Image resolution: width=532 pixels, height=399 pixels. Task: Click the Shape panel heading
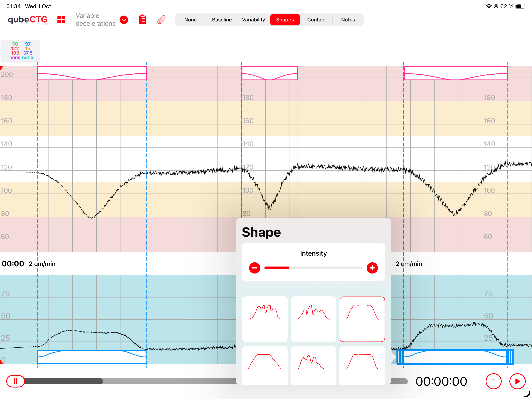261,232
